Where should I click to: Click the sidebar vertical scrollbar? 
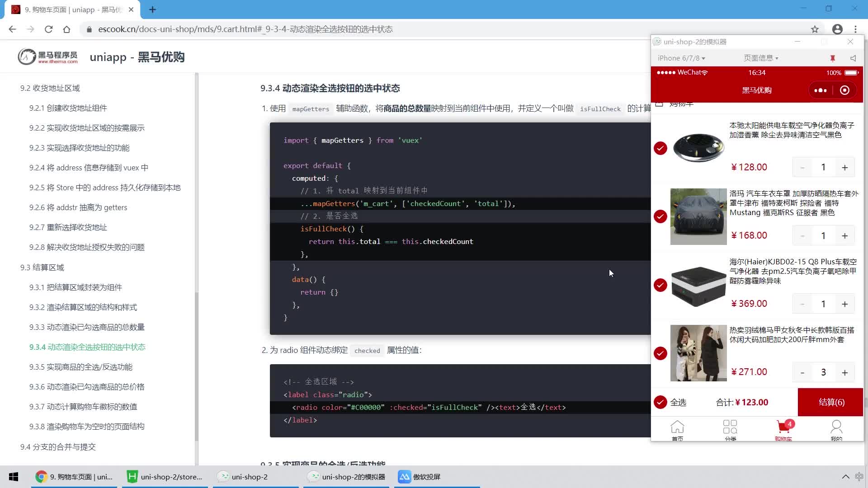click(197, 366)
